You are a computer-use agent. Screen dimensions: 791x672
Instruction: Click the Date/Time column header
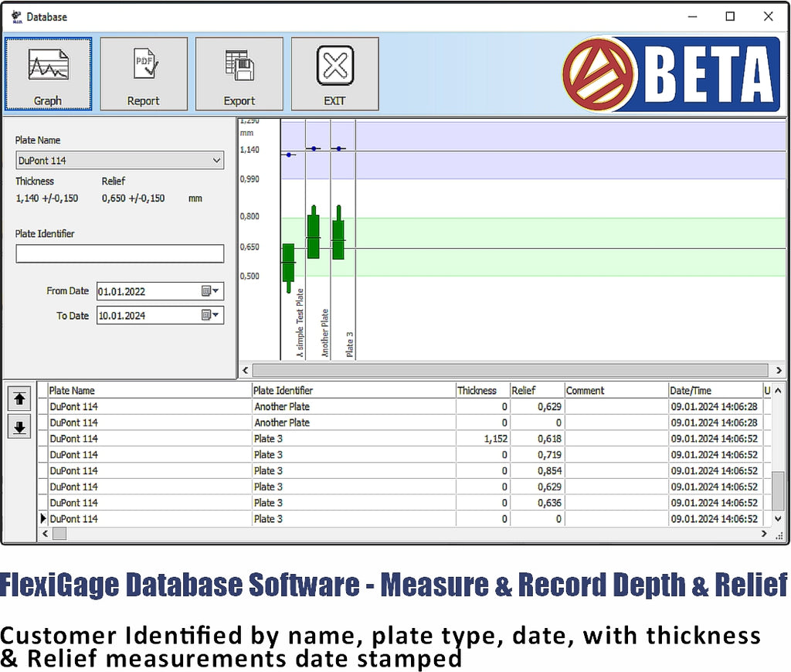714,391
